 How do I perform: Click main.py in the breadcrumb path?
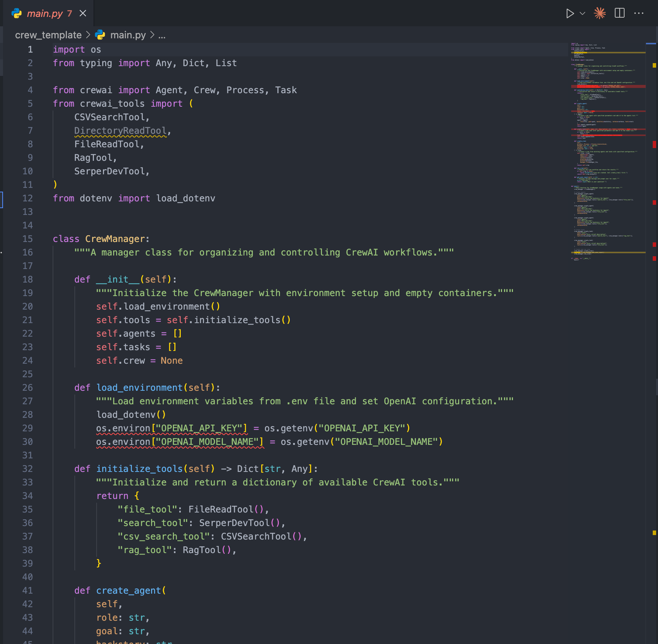point(128,35)
